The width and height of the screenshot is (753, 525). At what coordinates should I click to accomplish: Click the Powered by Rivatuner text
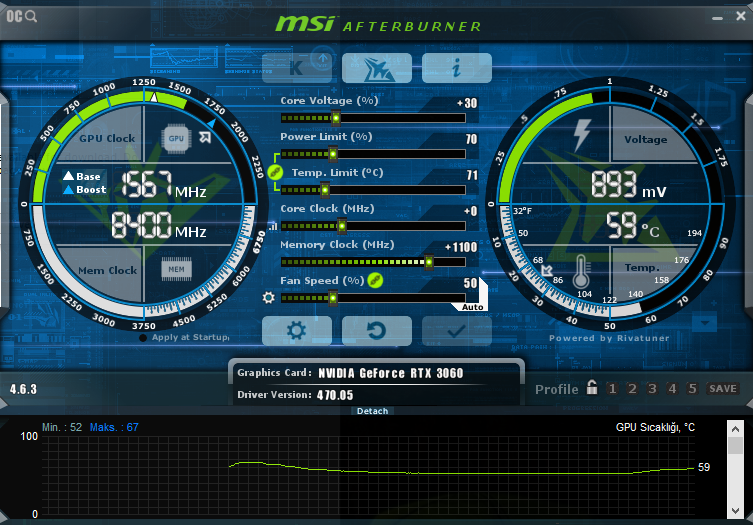pyautogui.click(x=609, y=338)
